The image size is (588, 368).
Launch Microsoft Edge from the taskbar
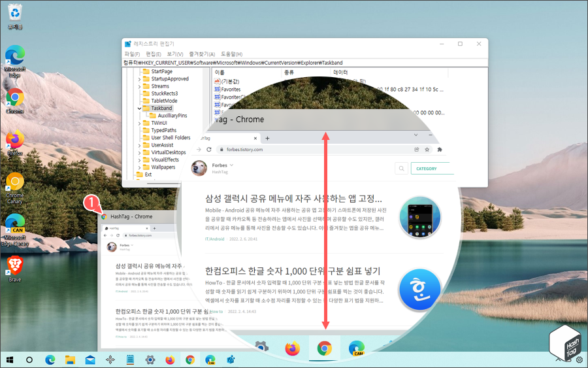click(50, 360)
